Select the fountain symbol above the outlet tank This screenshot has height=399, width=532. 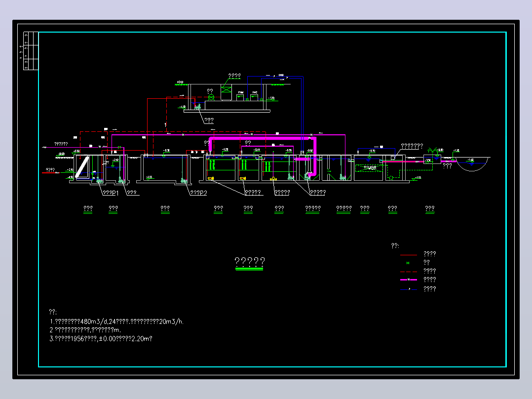[432, 151]
